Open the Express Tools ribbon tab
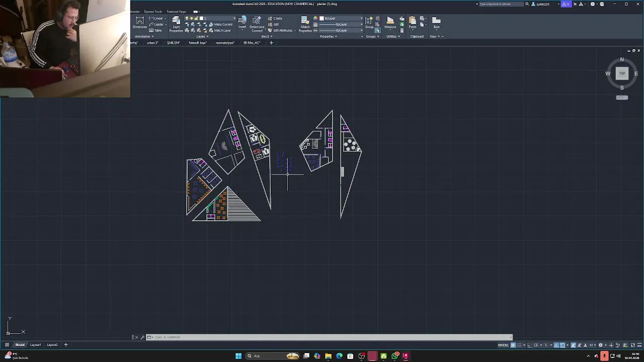This screenshot has height=362, width=644. pyautogui.click(x=153, y=12)
